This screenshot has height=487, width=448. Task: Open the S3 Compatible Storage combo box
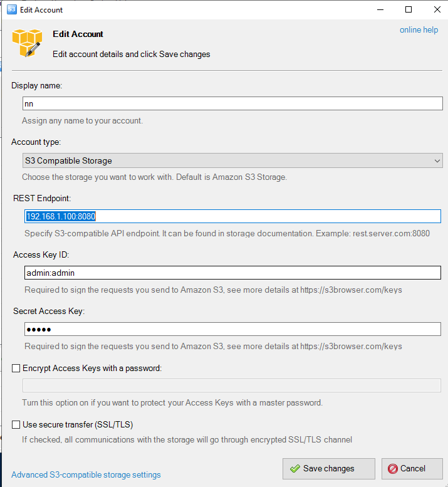click(226, 161)
